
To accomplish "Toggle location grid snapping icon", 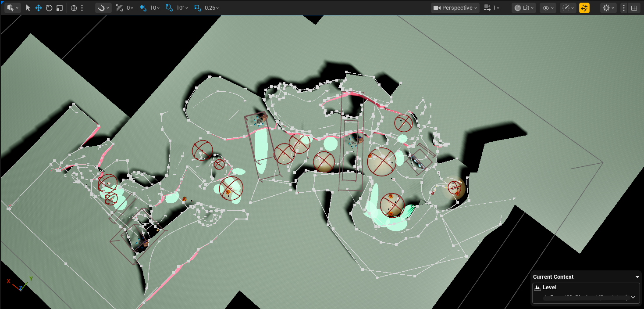I will point(143,8).
